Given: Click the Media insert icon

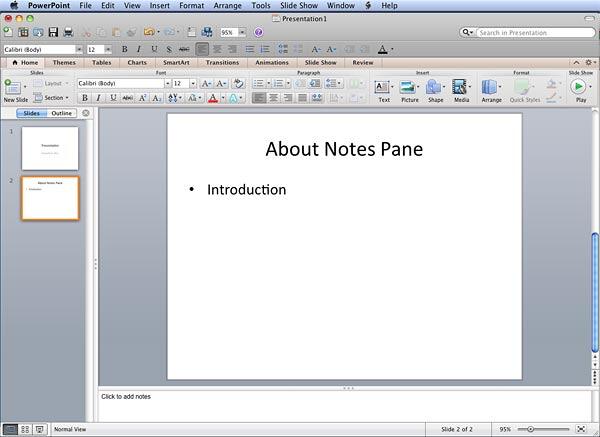Looking at the screenshot, I should (461, 88).
